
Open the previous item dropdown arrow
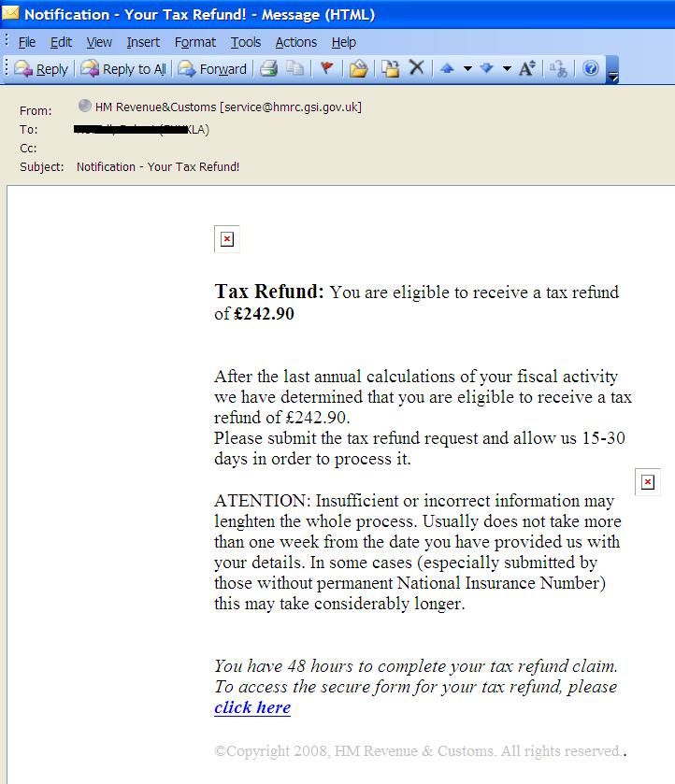point(467,68)
